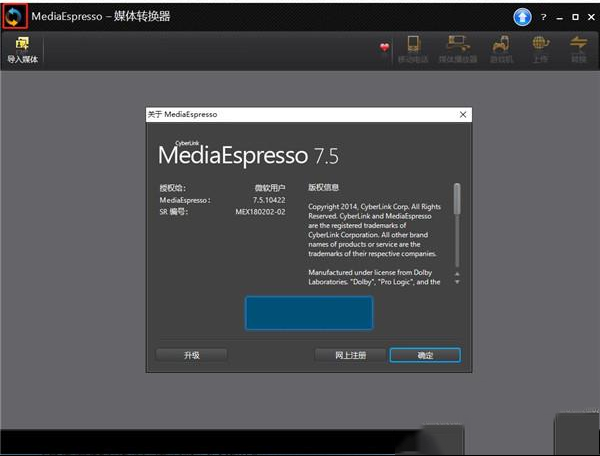Screen dimensions: 600x456
Task: Click the red heart favorites icon
Action: (x=385, y=47)
